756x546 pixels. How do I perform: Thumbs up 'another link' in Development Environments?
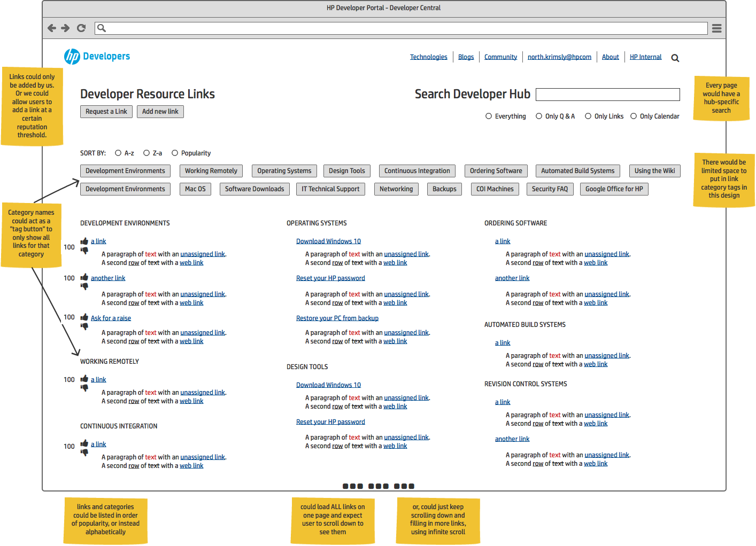pyautogui.click(x=84, y=277)
